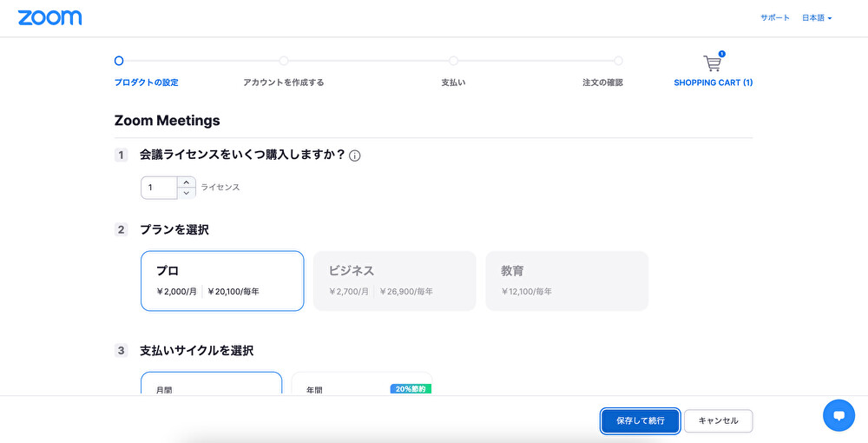Click 会議ライセンスをいくつ購入しますか？ heading
Image resolution: width=868 pixels, height=443 pixels.
pyautogui.click(x=242, y=155)
